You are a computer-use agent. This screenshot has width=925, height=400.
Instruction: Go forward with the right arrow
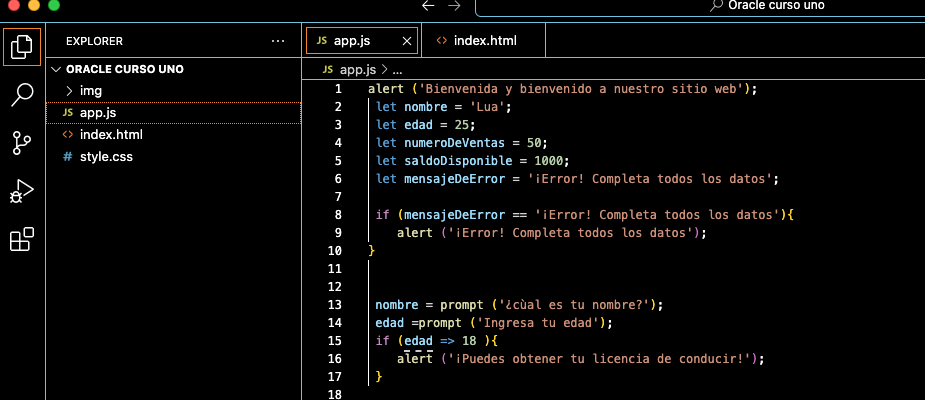click(454, 5)
